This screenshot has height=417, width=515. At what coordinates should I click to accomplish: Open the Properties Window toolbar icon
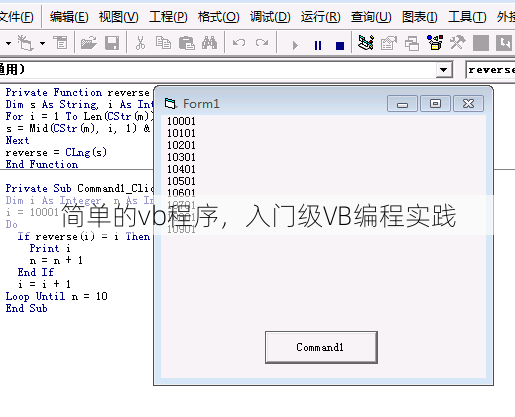pyautogui.click(x=389, y=43)
